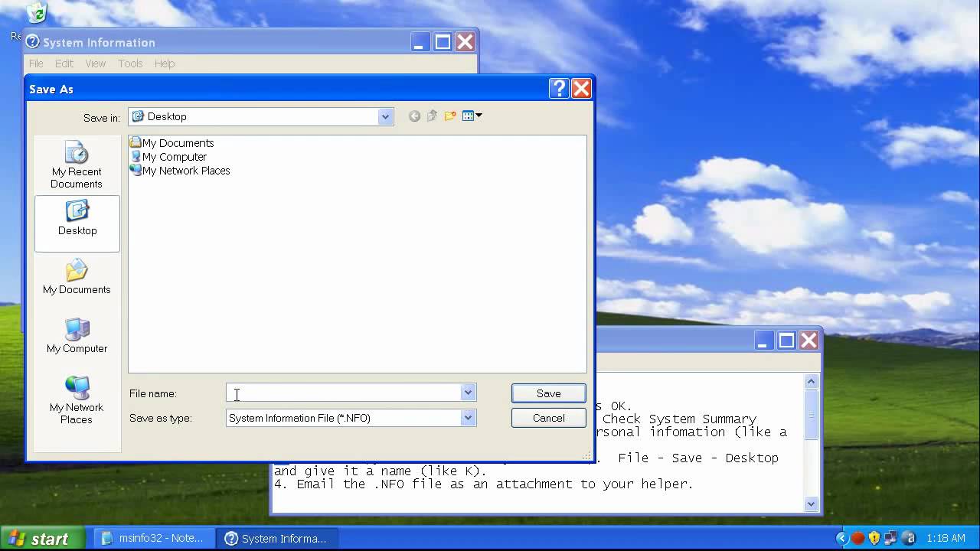Select My Documents folder in file list
This screenshot has width=980, height=551.
tap(171, 143)
